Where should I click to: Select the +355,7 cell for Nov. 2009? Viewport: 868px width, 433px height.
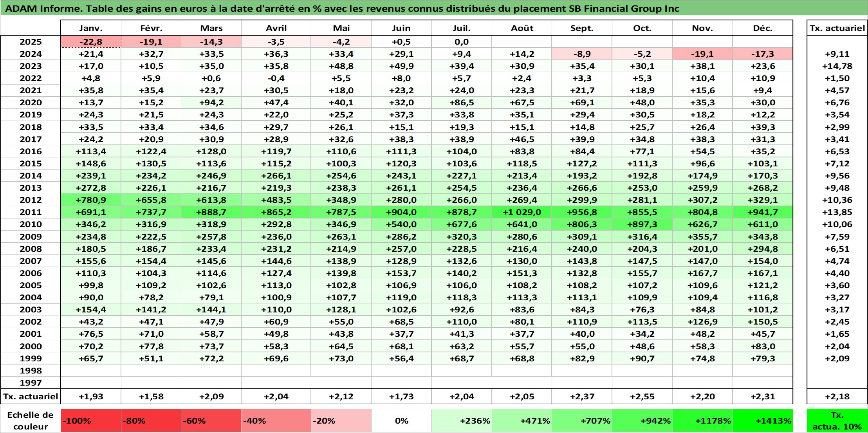point(702,236)
